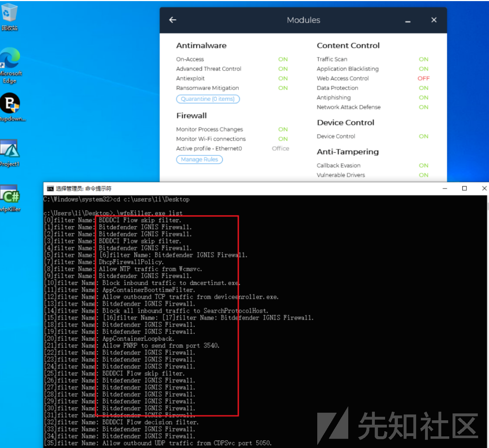Click the Content Control heading

[x=348, y=46]
